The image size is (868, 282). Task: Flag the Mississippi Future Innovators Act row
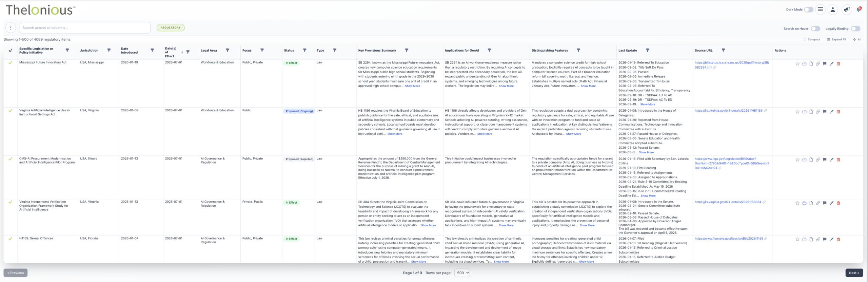coord(825,64)
